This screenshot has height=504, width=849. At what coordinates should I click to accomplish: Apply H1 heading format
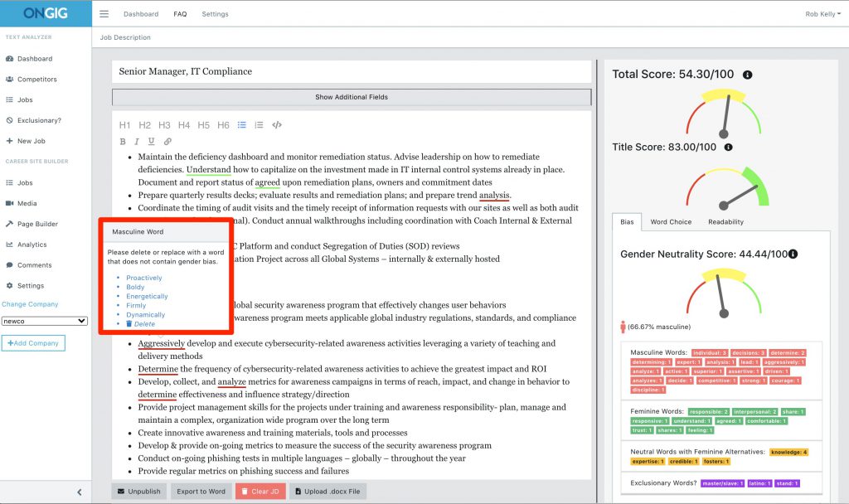(124, 125)
